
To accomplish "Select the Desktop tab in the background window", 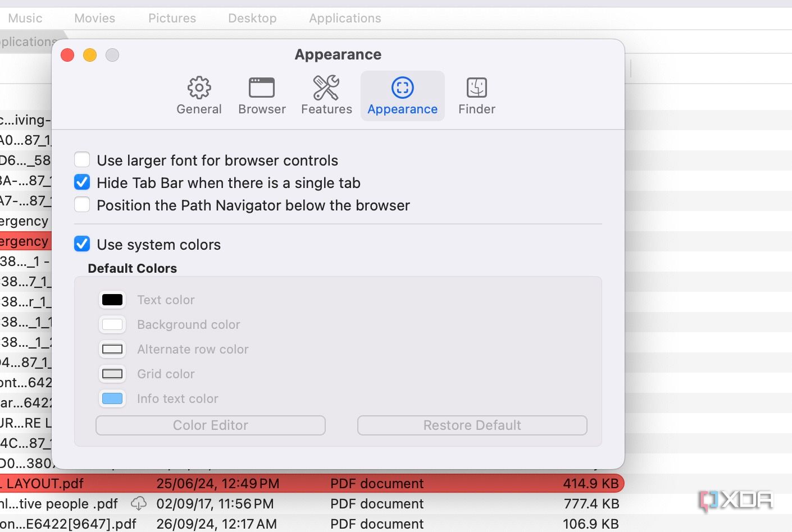I will tap(252, 18).
